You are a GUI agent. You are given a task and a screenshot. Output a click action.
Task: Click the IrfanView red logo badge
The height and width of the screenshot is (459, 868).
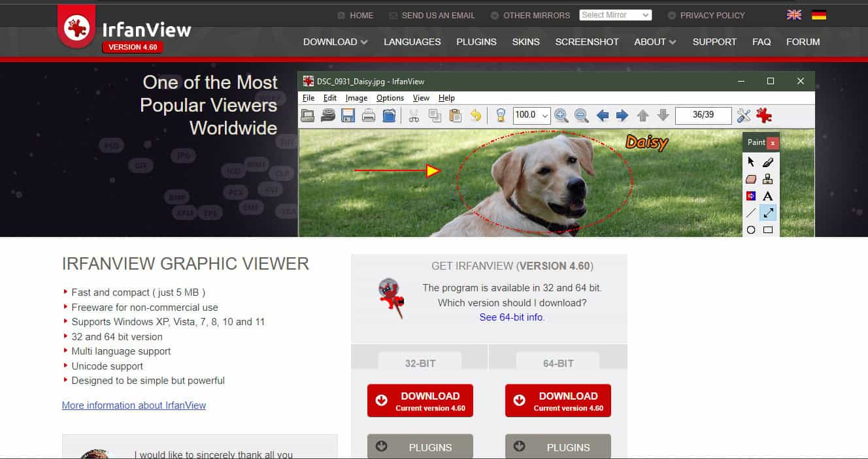76,27
